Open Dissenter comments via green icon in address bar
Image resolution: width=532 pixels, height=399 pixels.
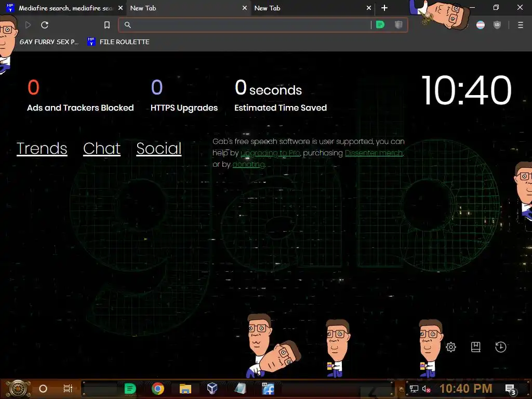pyautogui.click(x=380, y=25)
